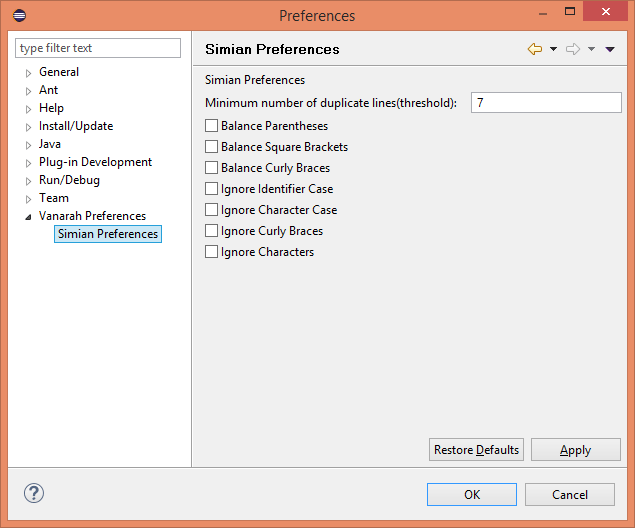
Task: Open the back history dropdown arrow
Action: point(553,49)
